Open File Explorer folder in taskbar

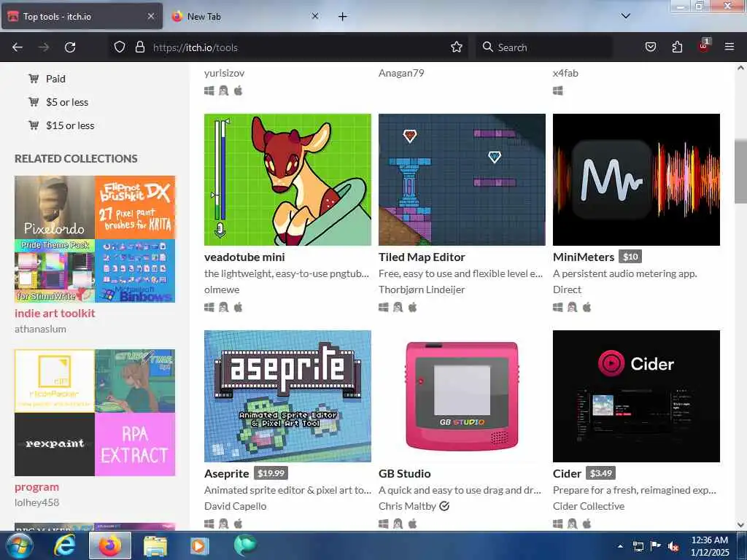click(x=155, y=545)
